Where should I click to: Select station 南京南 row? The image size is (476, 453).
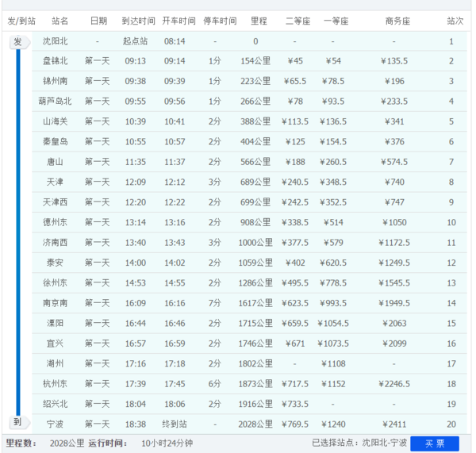coord(249,303)
